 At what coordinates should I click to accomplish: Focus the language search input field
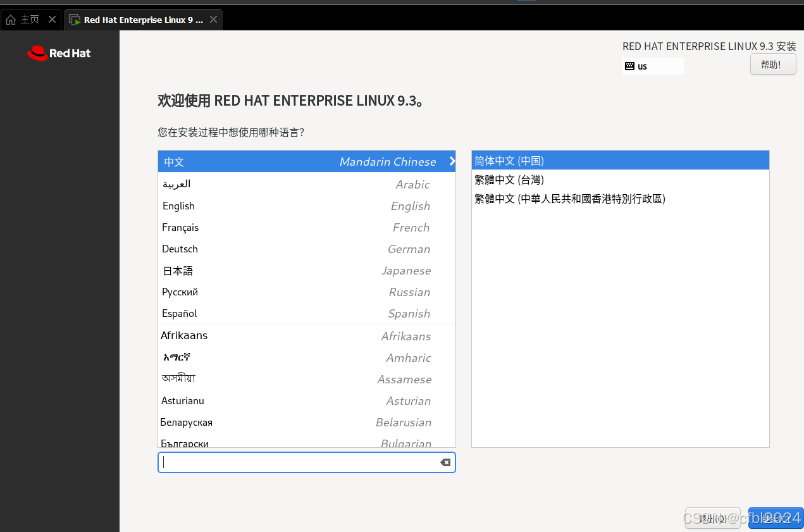pos(306,462)
